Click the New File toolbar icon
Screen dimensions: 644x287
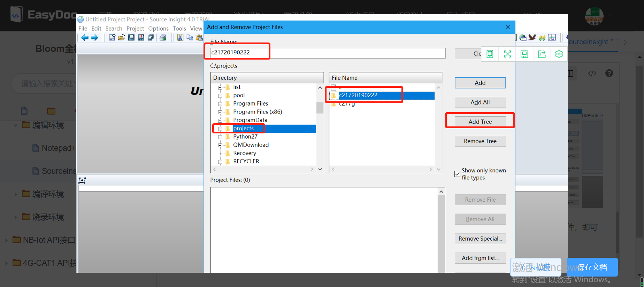click(112, 38)
